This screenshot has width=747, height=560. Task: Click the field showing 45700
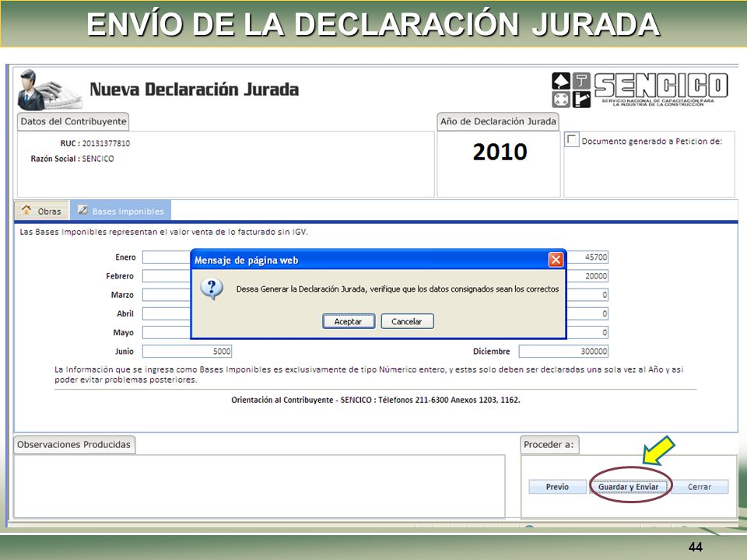(x=587, y=257)
